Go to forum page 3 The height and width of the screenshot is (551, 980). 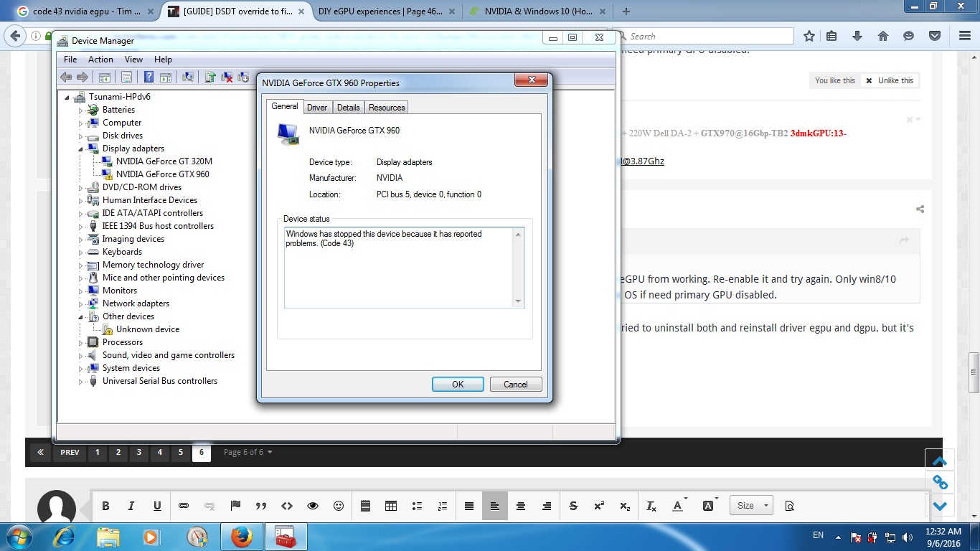pos(139,453)
